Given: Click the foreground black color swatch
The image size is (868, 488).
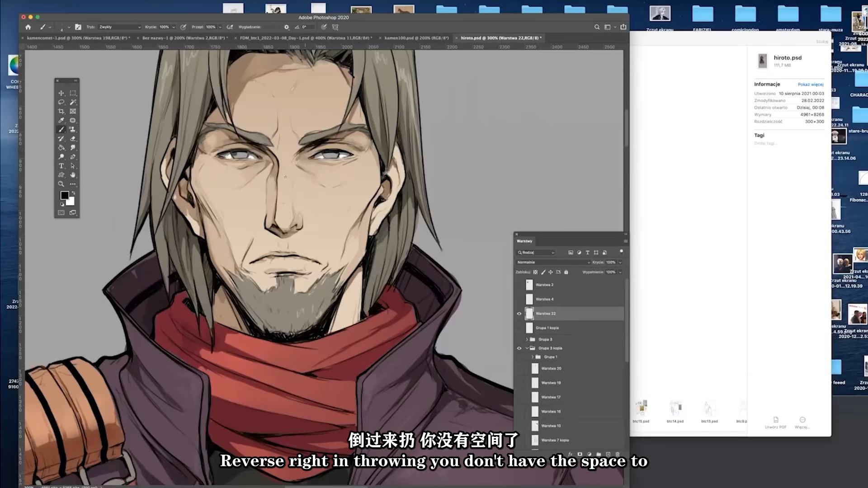Looking at the screenshot, I should click(x=65, y=196).
